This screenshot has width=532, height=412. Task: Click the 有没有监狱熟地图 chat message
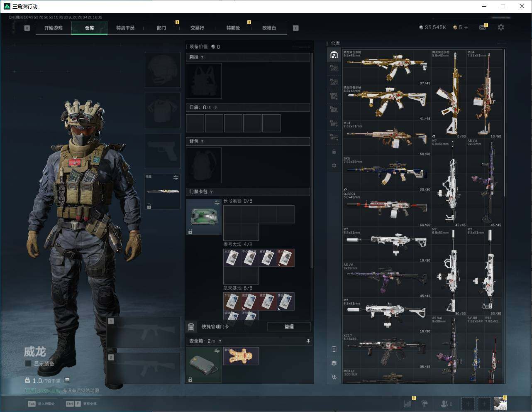pyautogui.click(x=81, y=390)
